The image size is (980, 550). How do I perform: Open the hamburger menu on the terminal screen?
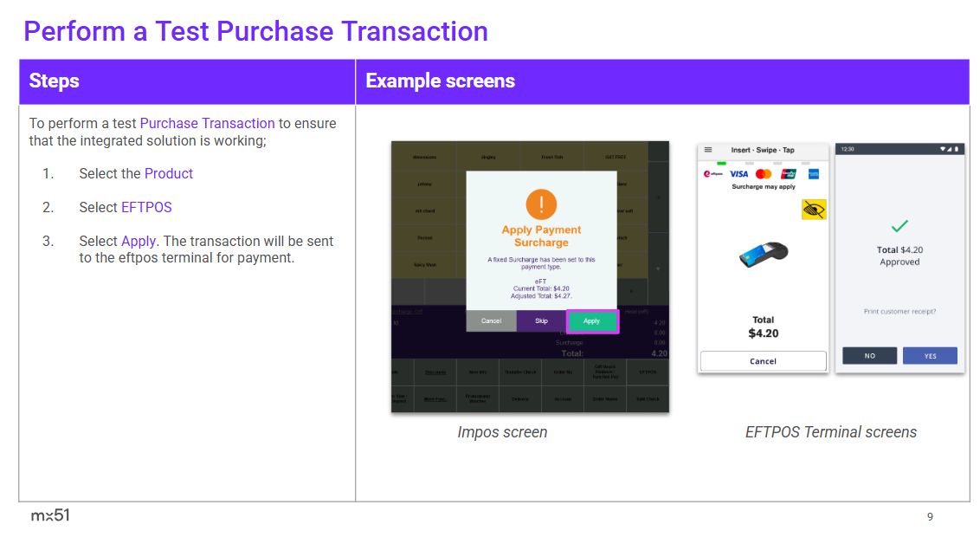point(708,150)
